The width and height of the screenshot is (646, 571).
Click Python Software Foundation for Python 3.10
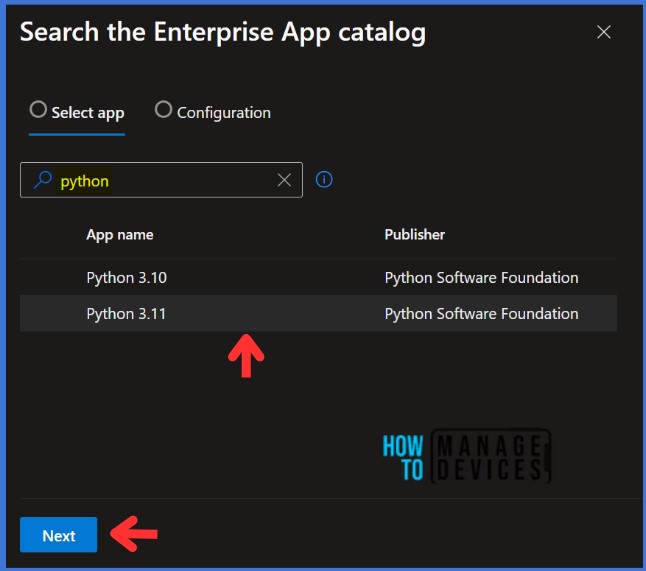481,278
